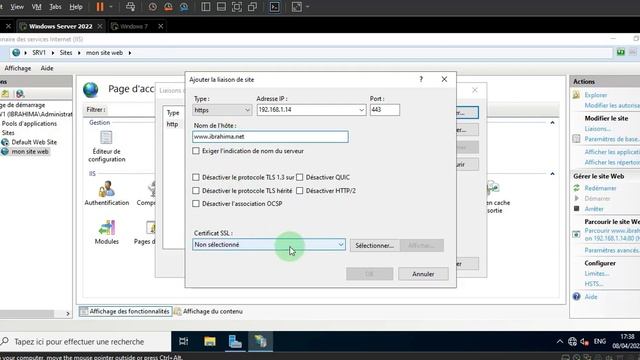This screenshot has width=640, height=360.
Task: Open the VMware console view terminal icon
Action: click(274, 7)
